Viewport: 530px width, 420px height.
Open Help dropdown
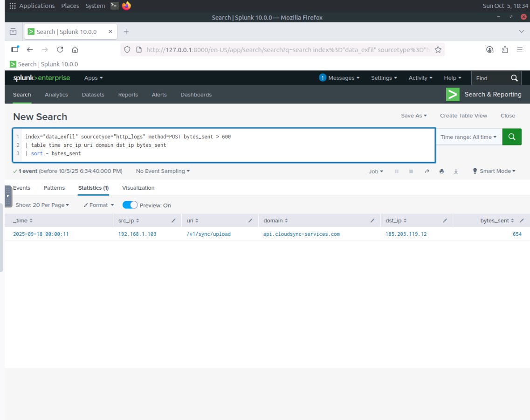click(x=452, y=78)
